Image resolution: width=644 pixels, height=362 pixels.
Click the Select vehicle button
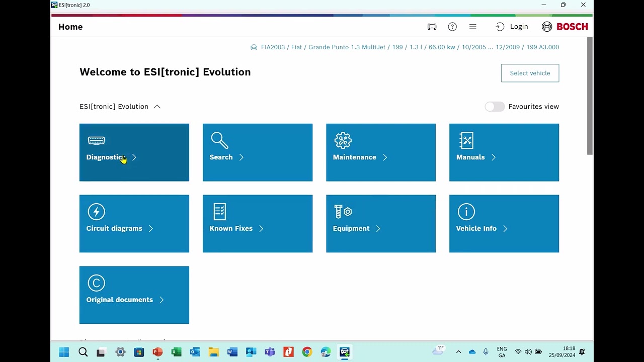pyautogui.click(x=530, y=73)
